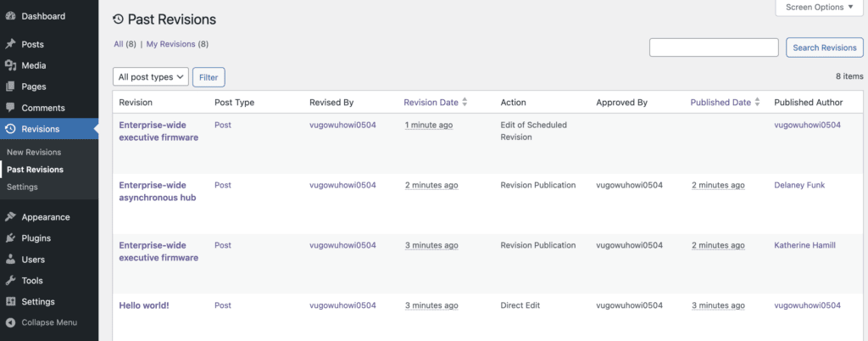Open Enterprise-wide executive firmware revised 3 minutes ago
The width and height of the screenshot is (868, 341).
159,251
